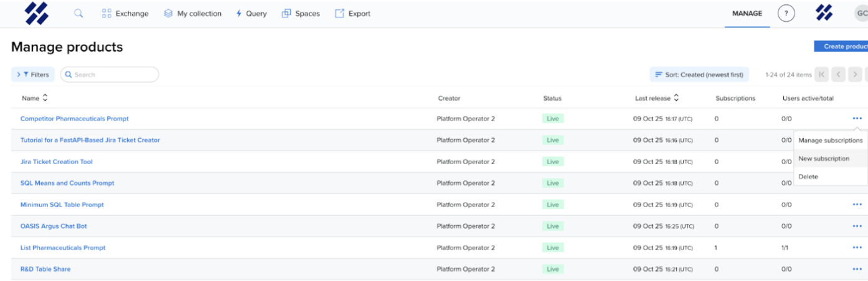Expand the Filters panel

pyautogui.click(x=33, y=75)
